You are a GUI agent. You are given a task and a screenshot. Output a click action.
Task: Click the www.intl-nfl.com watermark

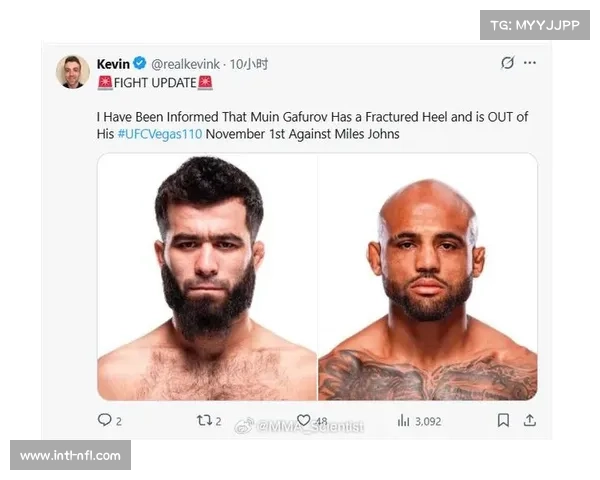pyautogui.click(x=70, y=455)
